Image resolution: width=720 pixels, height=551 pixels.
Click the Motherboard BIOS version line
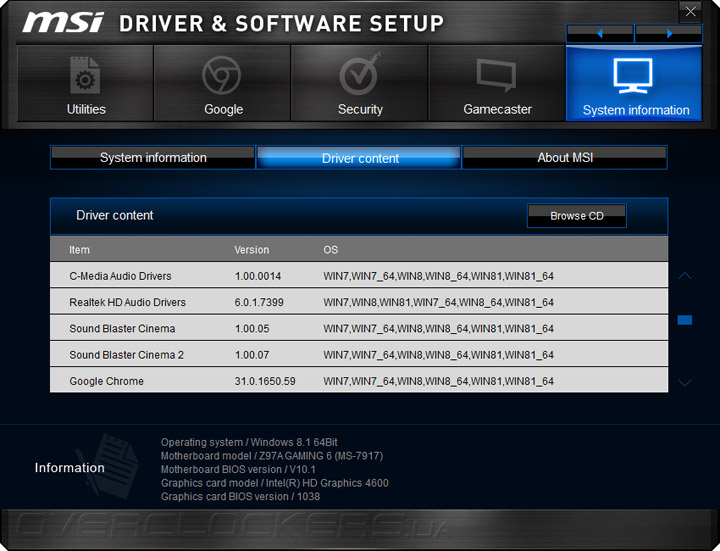pyautogui.click(x=238, y=469)
